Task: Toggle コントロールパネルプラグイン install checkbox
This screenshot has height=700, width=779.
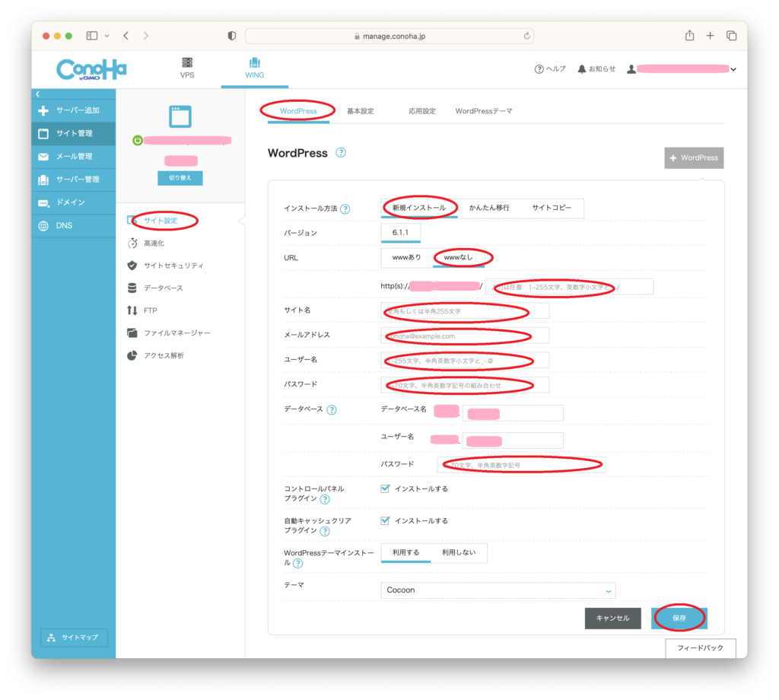Action: pos(385,488)
